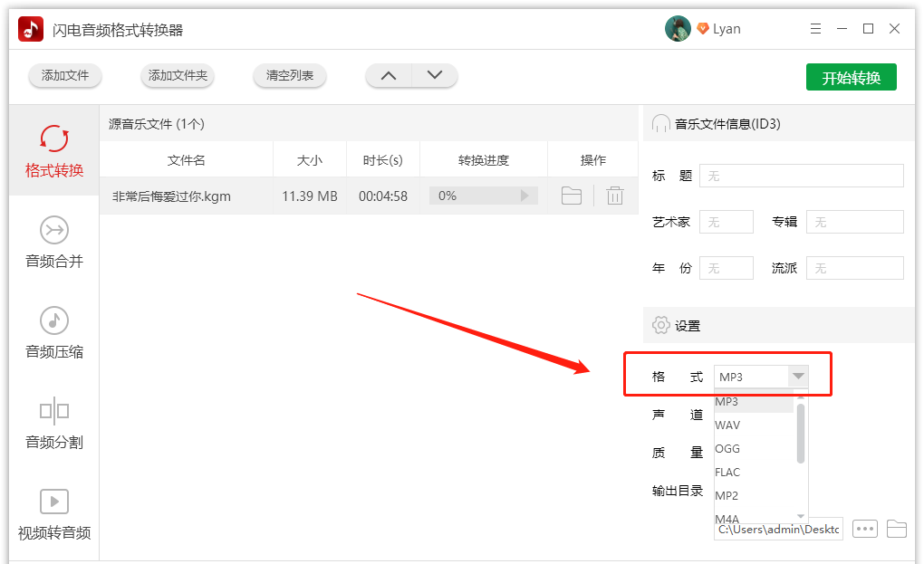Click the 转换进度 column header
The height and width of the screenshot is (564, 924).
pos(483,160)
